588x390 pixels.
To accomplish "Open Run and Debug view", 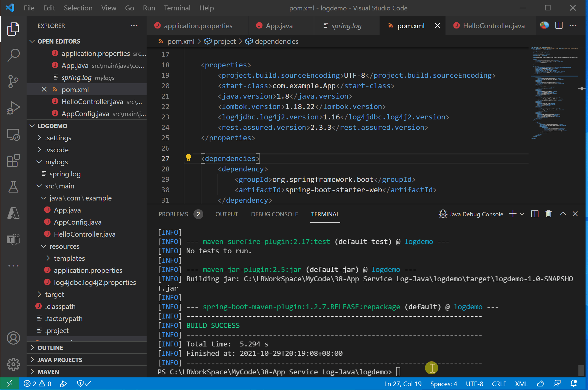I will pos(13,108).
